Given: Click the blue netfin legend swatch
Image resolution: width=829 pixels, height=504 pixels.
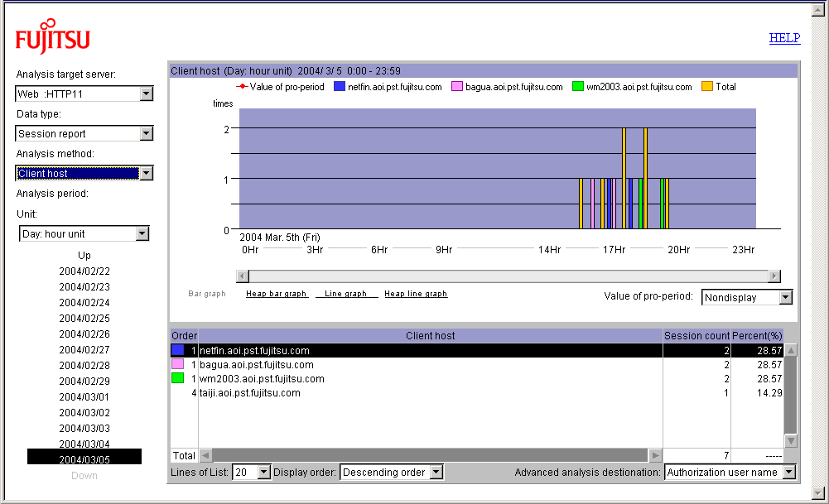Looking at the screenshot, I should [340, 86].
